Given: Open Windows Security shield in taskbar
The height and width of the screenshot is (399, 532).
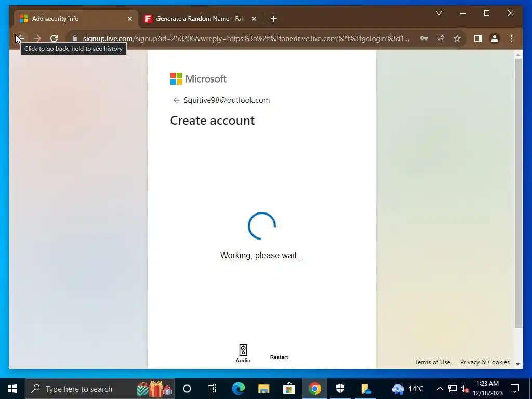Looking at the screenshot, I should (340, 389).
